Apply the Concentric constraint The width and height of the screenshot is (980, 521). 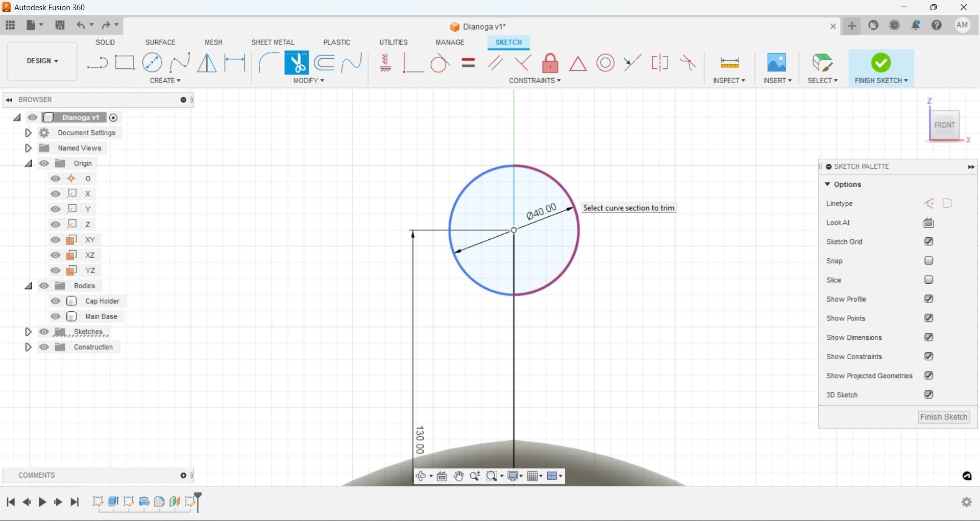click(605, 63)
